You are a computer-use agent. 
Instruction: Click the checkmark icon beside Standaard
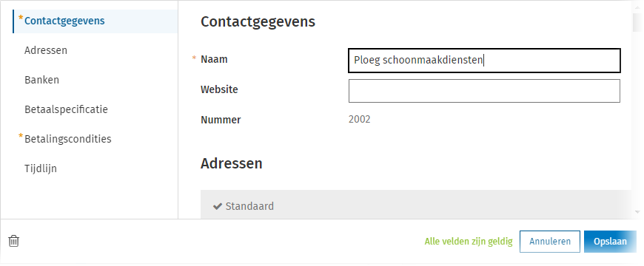coord(218,206)
